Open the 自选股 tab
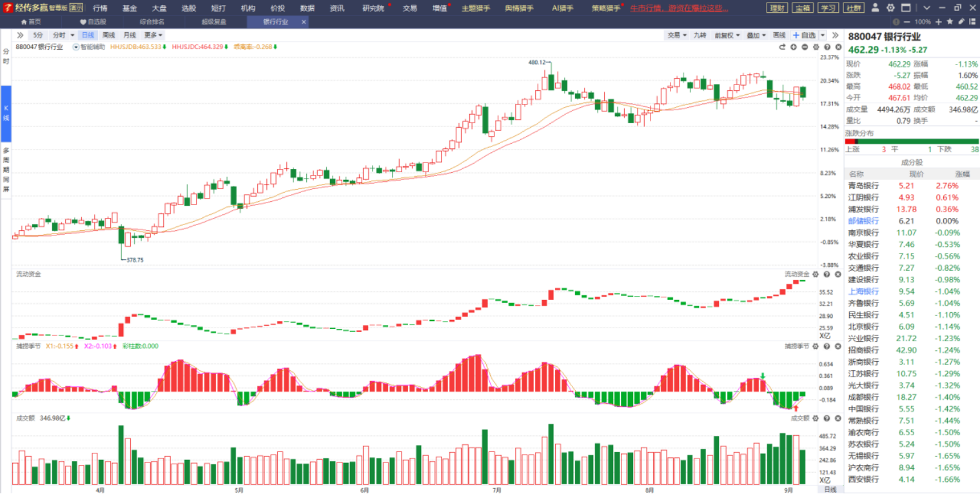The image size is (980, 494). click(93, 21)
